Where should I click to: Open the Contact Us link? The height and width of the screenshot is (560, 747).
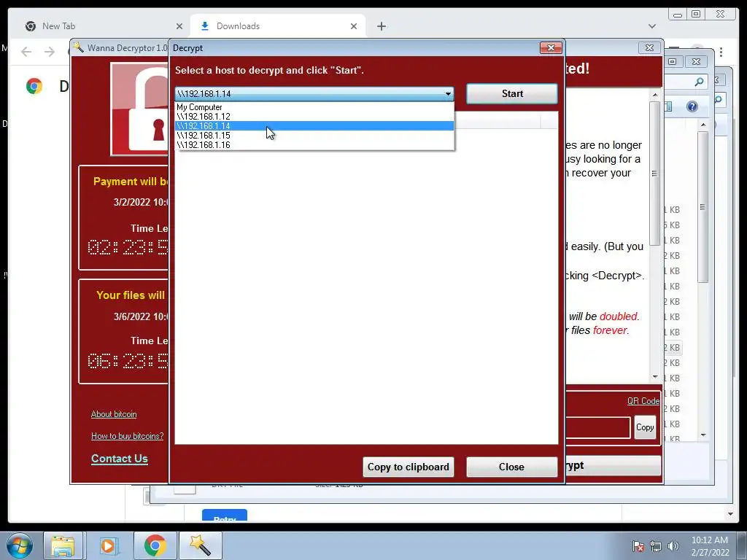click(x=120, y=459)
